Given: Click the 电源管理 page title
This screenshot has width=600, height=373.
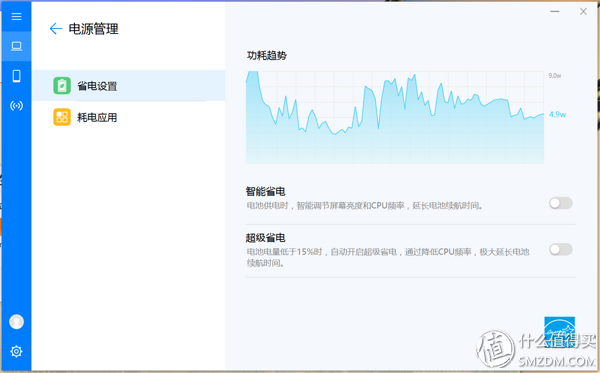Looking at the screenshot, I should point(93,29).
